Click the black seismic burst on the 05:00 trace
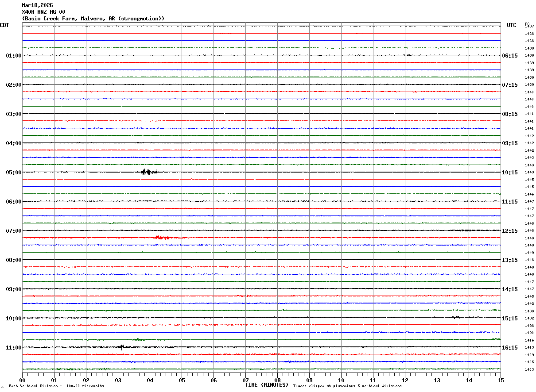The image size is (536, 392). coord(149,172)
